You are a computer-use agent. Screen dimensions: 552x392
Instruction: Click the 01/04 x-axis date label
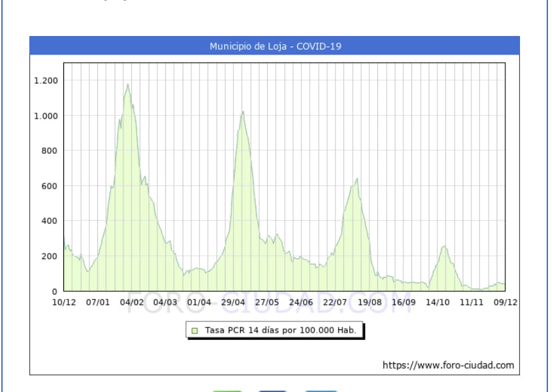click(199, 302)
